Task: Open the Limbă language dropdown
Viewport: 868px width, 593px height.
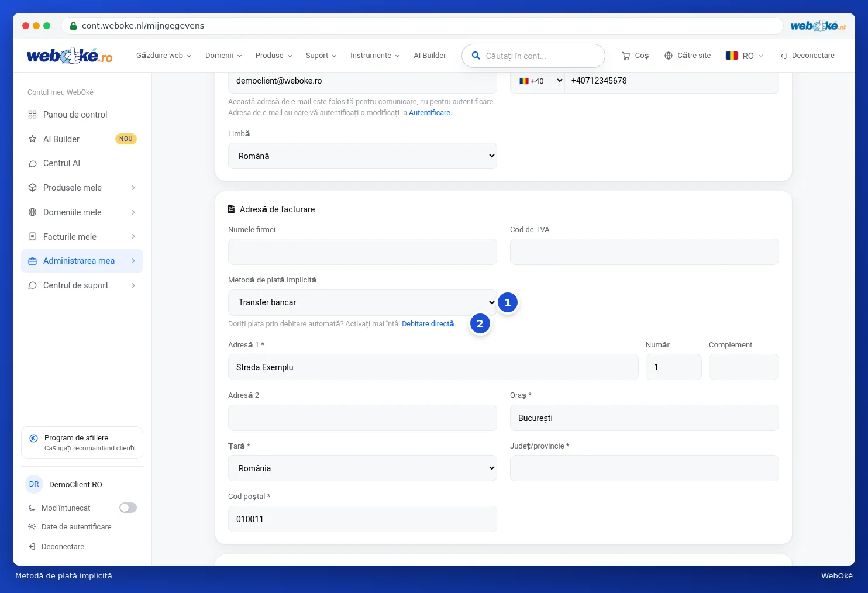Action: (x=363, y=156)
